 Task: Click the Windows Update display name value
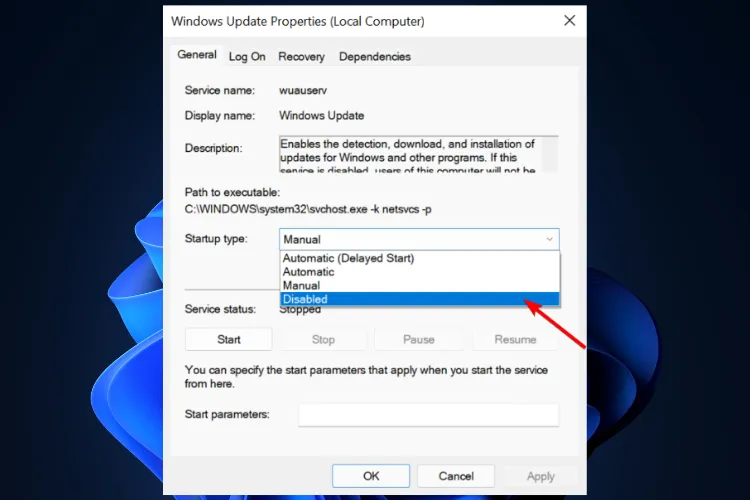tap(321, 116)
